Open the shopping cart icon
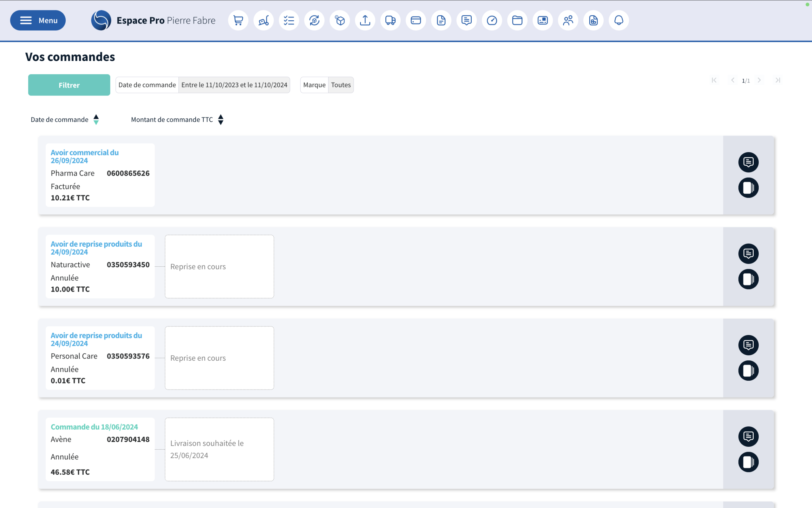Image resolution: width=812 pixels, height=508 pixels. 238,21
